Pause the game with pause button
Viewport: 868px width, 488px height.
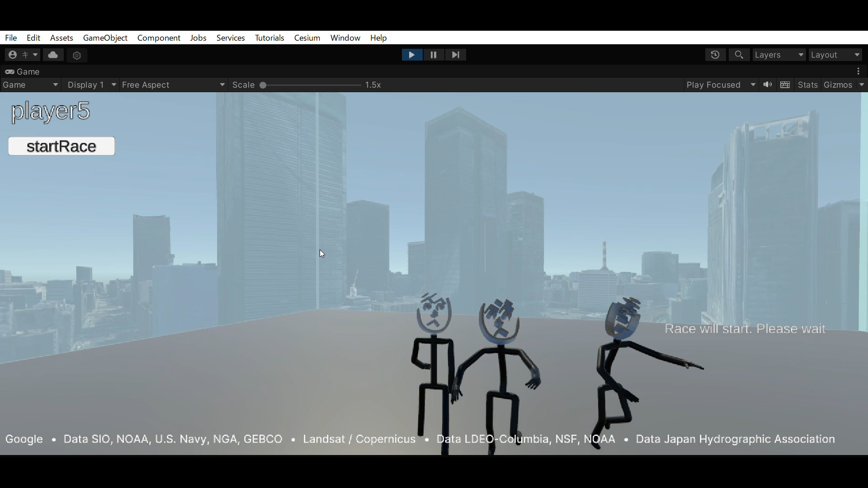pyautogui.click(x=434, y=55)
